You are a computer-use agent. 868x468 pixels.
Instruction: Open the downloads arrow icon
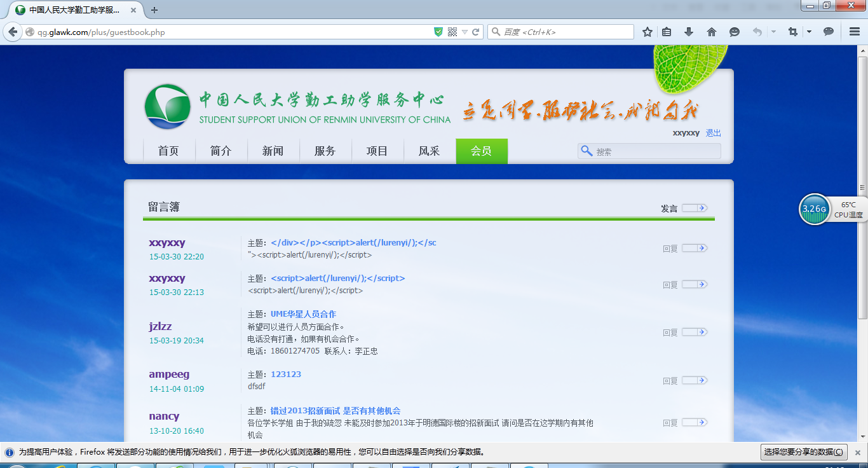[689, 32]
